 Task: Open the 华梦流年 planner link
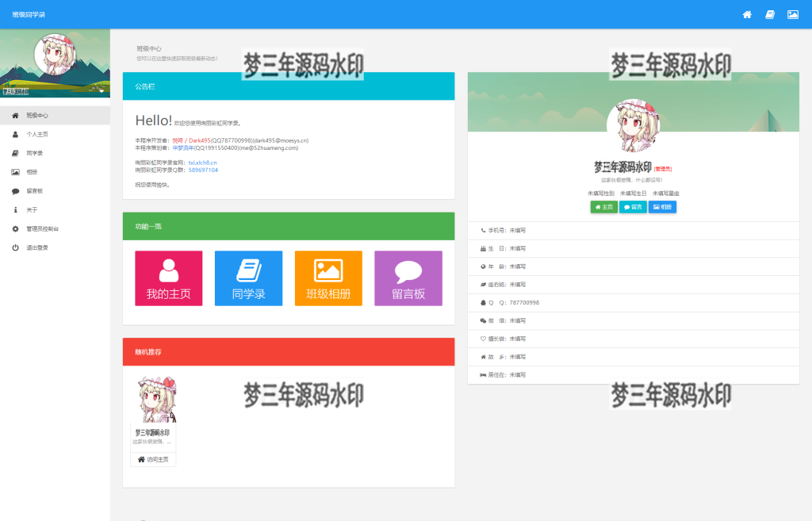[183, 147]
